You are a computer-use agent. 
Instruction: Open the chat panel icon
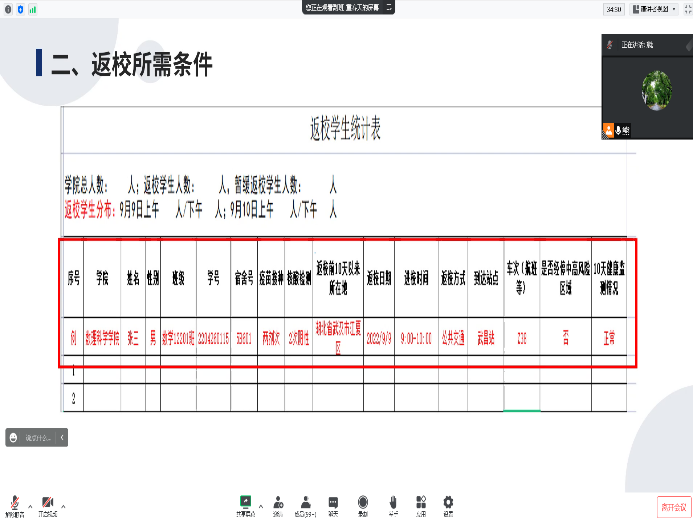(x=333, y=501)
